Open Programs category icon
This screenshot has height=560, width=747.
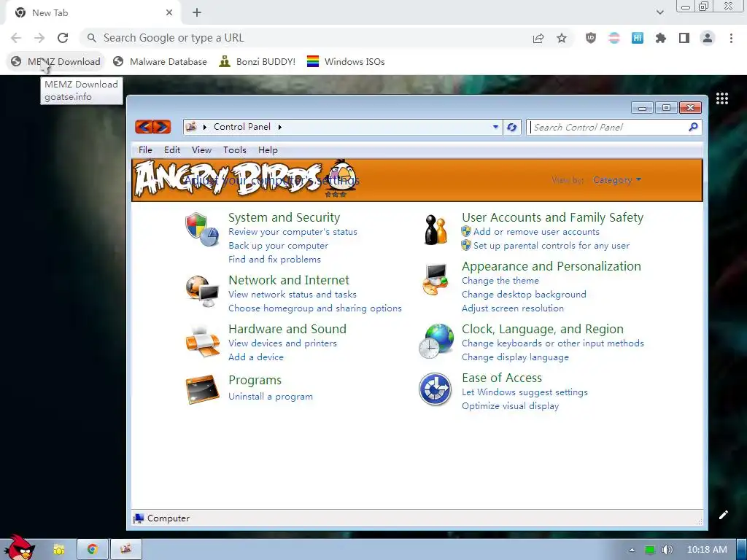tap(202, 389)
